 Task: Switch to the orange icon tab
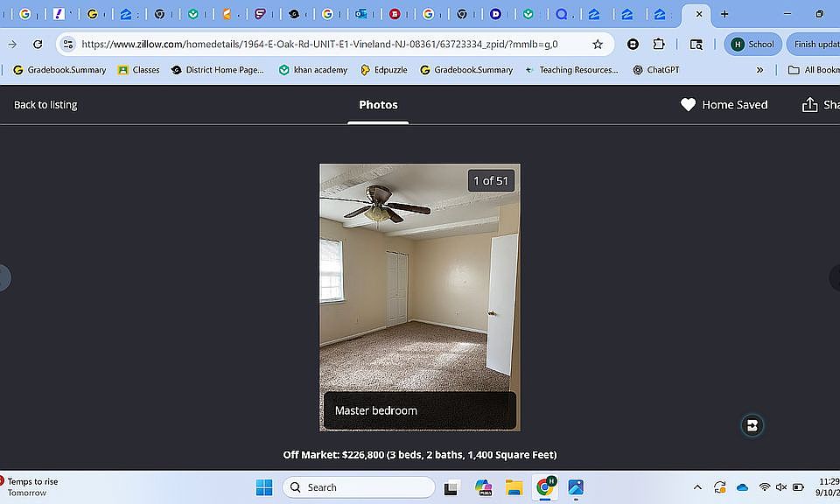pos(227,15)
